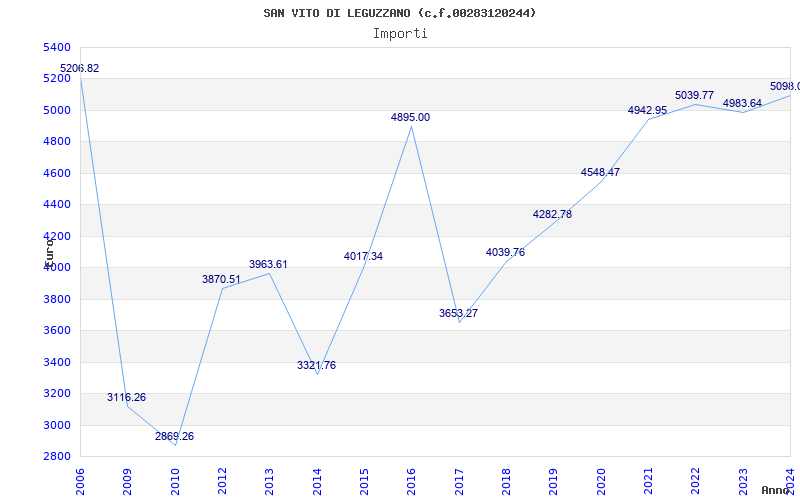Select data label 5206.82
This screenshot has width=800, height=500.
(x=80, y=68)
